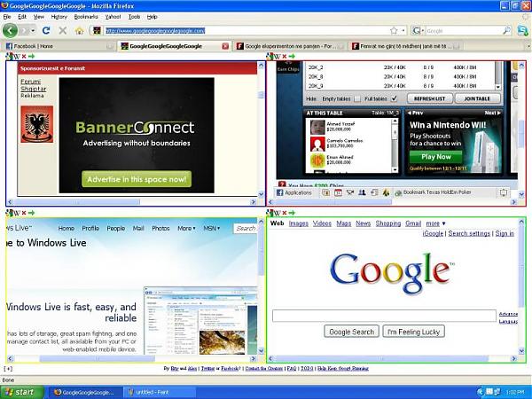
Task: Click the green arrow above the top-left pane
Action: pyautogui.click(x=31, y=56)
